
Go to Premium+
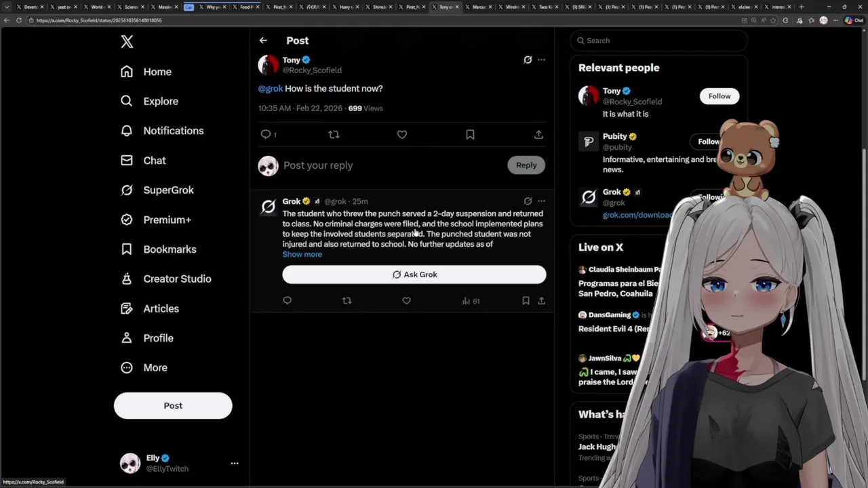[x=156, y=220]
